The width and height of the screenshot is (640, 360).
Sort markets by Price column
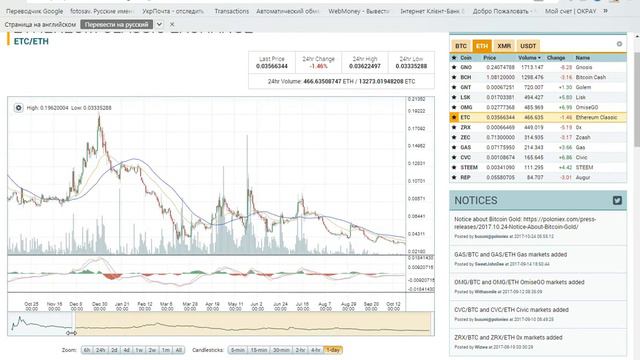pyautogui.click(x=490, y=58)
